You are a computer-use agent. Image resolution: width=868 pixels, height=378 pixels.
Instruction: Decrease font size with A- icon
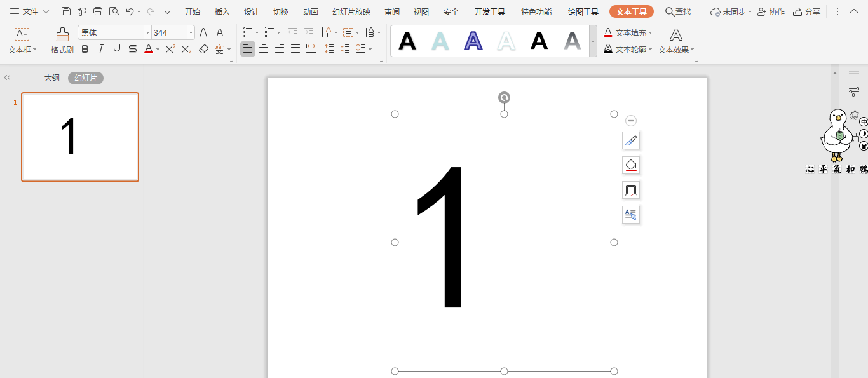(x=220, y=32)
